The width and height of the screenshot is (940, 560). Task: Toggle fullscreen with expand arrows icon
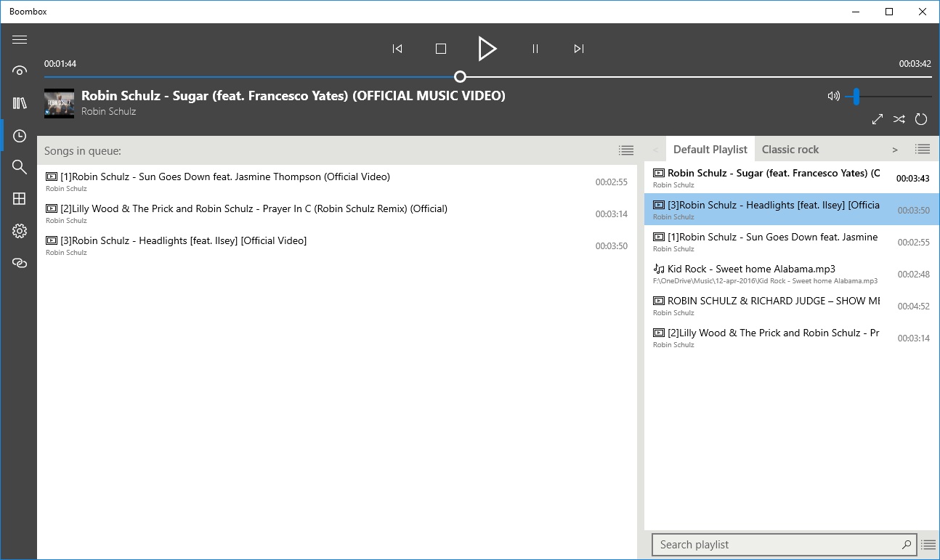point(877,119)
